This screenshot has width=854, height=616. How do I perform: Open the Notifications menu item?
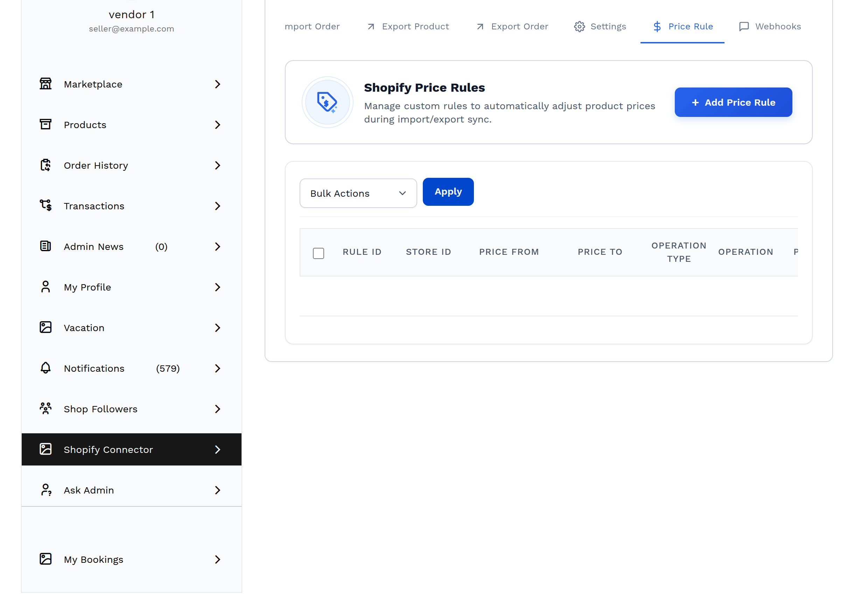[132, 369]
